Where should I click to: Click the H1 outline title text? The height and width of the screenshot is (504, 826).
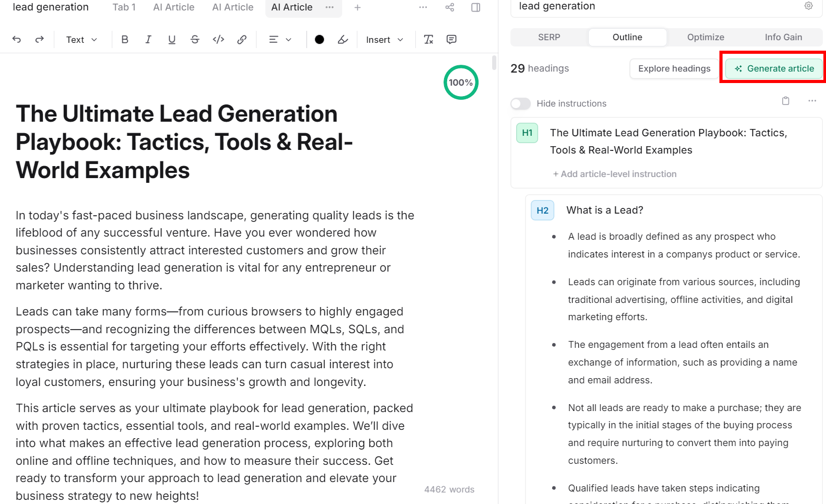[x=669, y=141]
